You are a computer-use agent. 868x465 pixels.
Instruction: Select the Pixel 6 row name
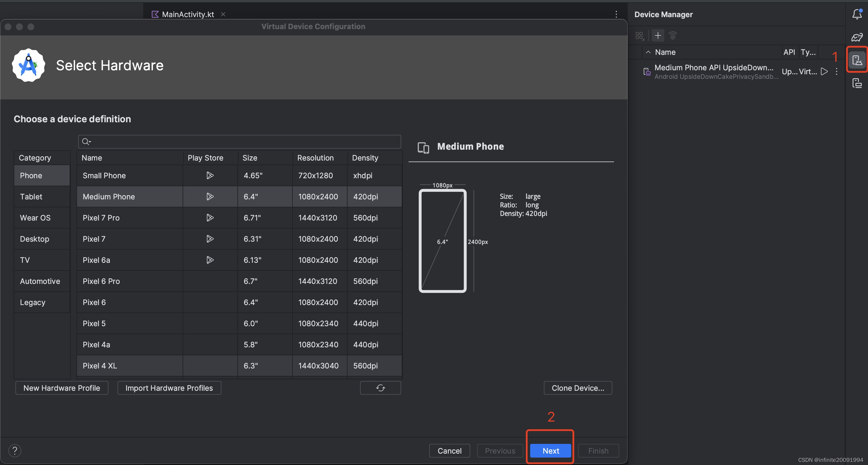[x=94, y=302]
